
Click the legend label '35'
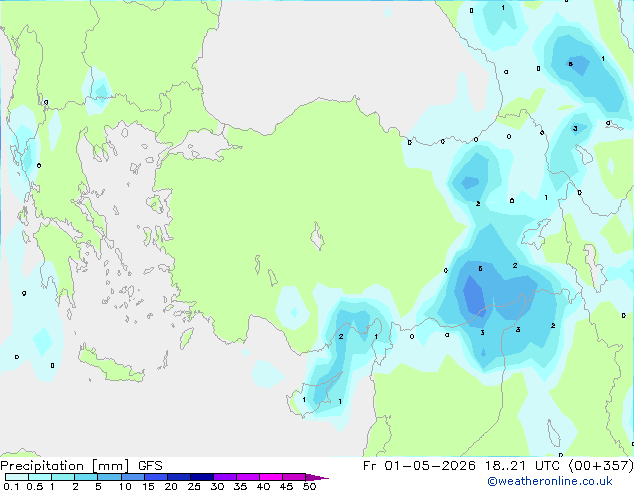[x=240, y=486]
